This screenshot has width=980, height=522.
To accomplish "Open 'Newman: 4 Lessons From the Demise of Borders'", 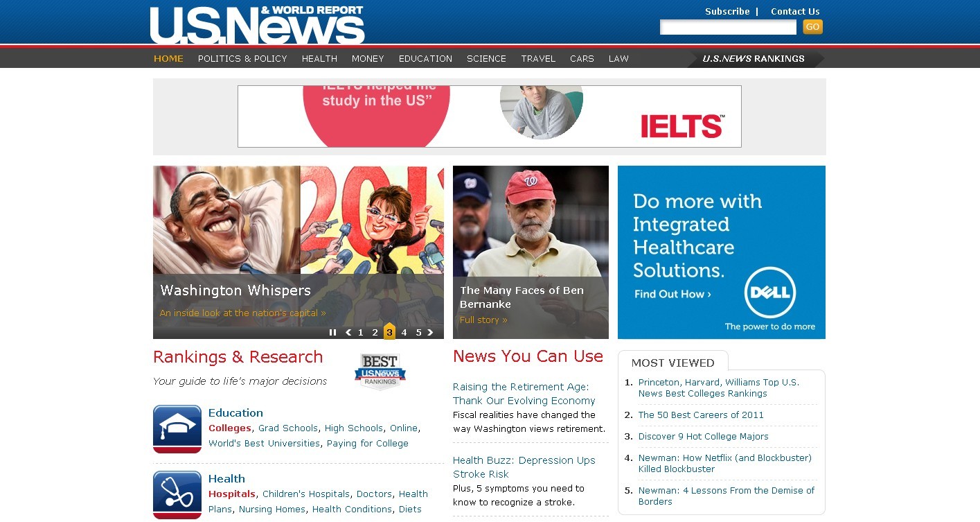I will [x=727, y=496].
